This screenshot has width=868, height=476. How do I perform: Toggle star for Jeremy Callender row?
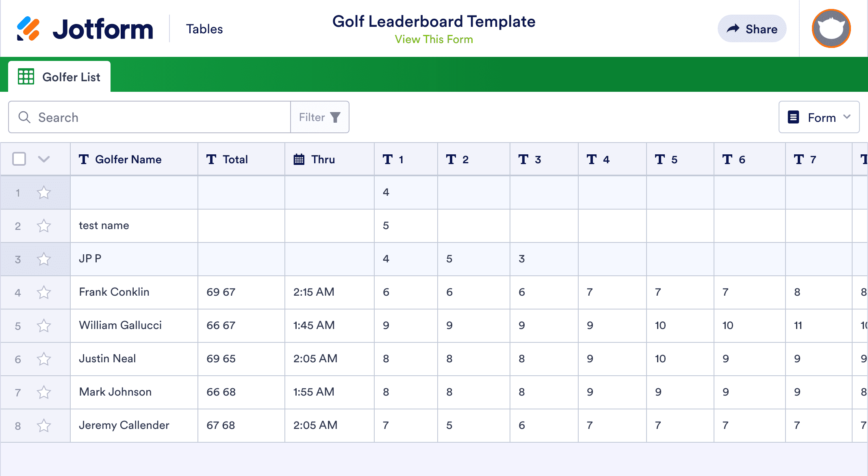(44, 426)
